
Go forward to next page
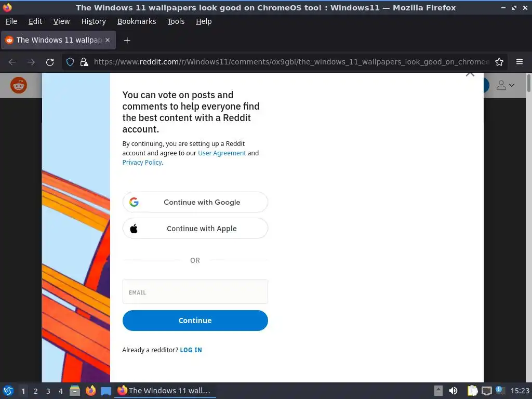(x=31, y=62)
